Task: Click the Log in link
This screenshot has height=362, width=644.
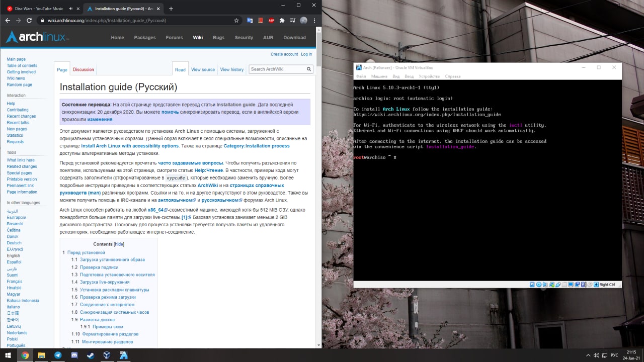Action: pyautogui.click(x=306, y=54)
